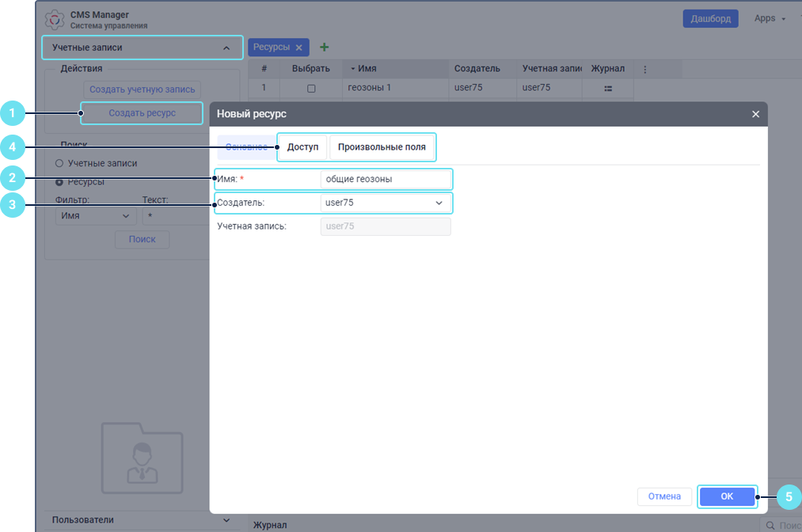This screenshot has height=532, width=802.
Task: Open journal icon for геозоны 1 row
Action: click(x=608, y=88)
